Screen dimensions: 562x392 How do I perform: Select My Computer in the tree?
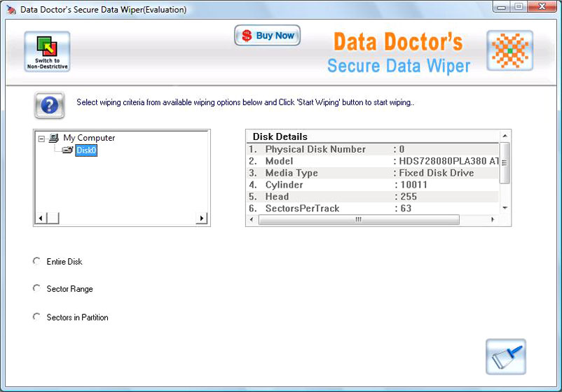(x=89, y=138)
